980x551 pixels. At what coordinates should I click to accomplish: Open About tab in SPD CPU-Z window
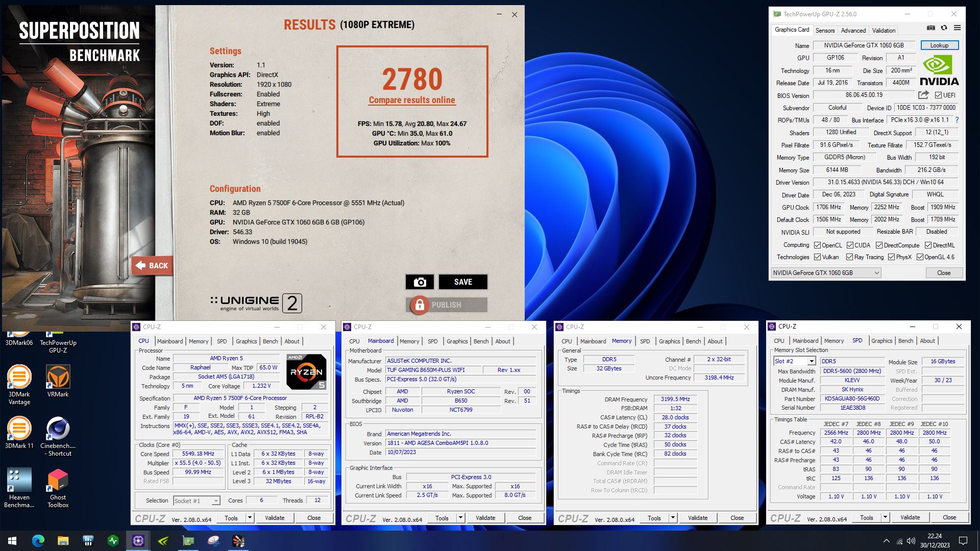coord(927,341)
